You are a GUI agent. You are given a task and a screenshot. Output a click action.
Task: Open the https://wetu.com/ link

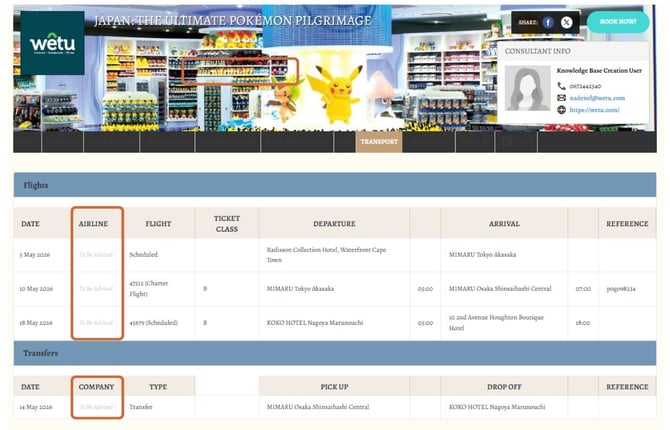[x=594, y=110]
